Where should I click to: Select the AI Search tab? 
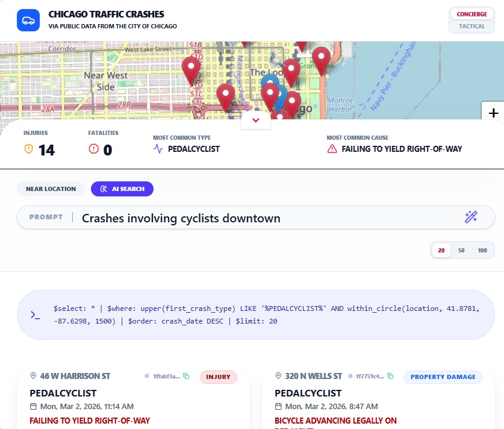(x=122, y=189)
